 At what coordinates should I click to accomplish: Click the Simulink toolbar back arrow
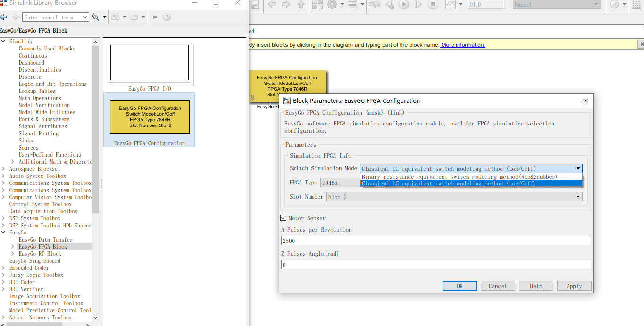pyautogui.click(x=272, y=5)
